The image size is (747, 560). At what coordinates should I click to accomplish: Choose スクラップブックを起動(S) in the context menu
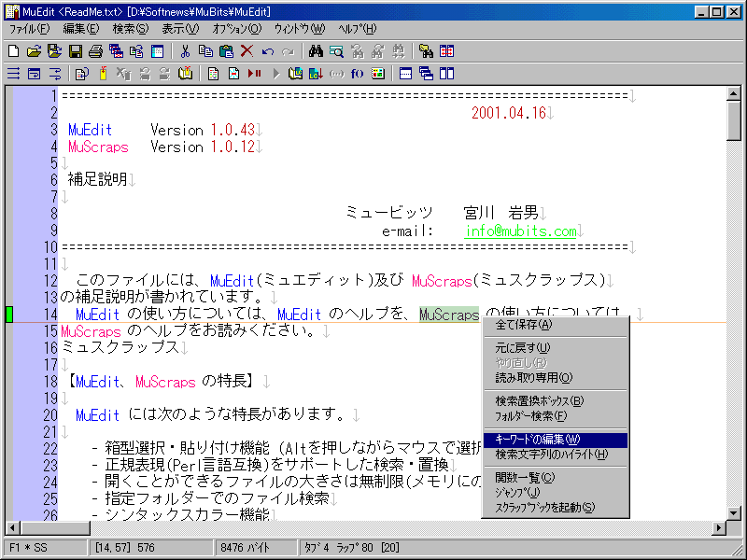click(x=556, y=508)
